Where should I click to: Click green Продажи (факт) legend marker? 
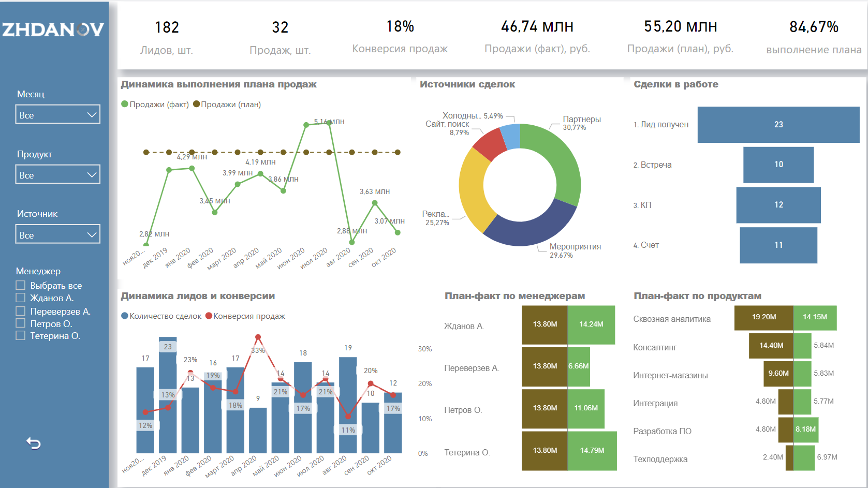point(124,104)
